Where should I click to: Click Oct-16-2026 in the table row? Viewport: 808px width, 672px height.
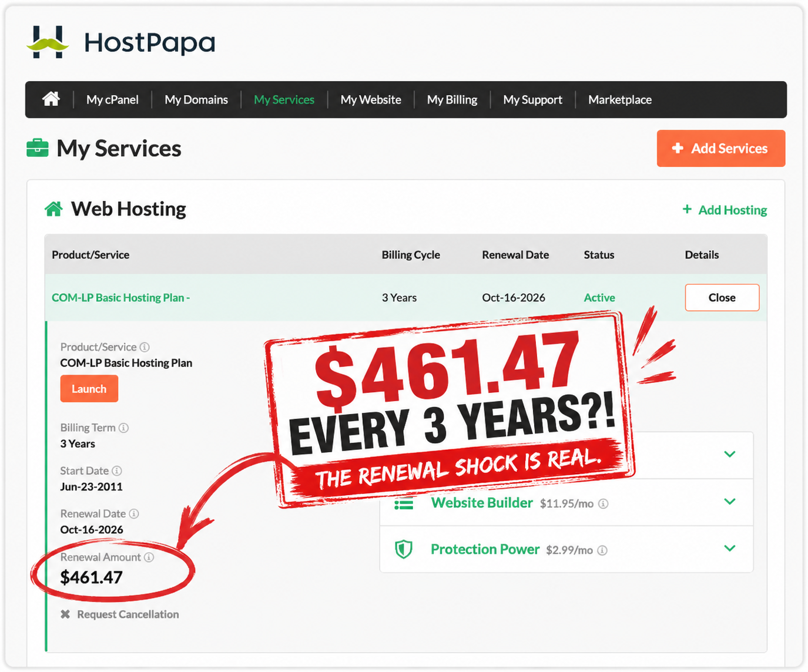point(514,298)
